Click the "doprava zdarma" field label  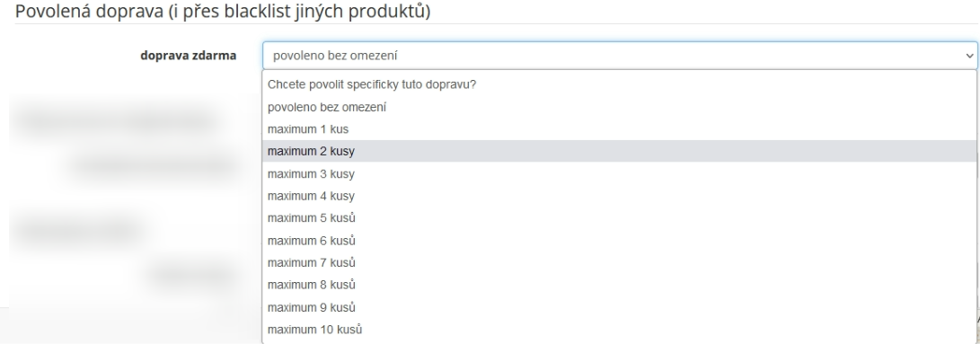point(188,56)
